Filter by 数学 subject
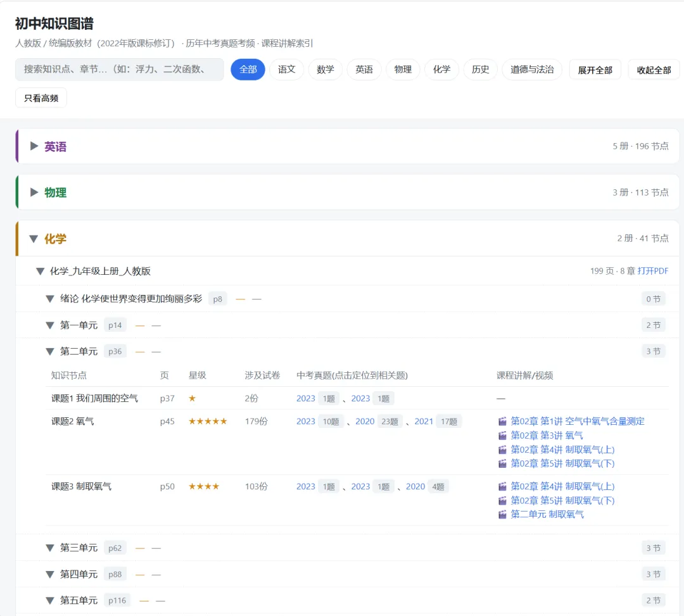 (x=326, y=69)
